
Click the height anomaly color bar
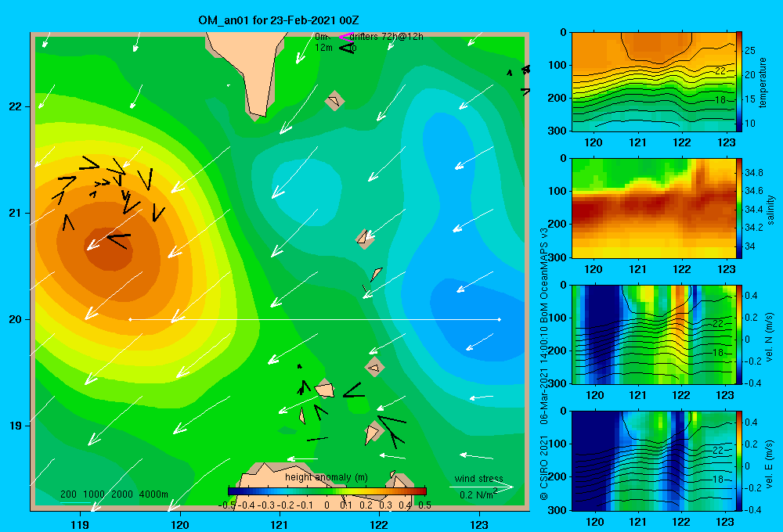327,491
